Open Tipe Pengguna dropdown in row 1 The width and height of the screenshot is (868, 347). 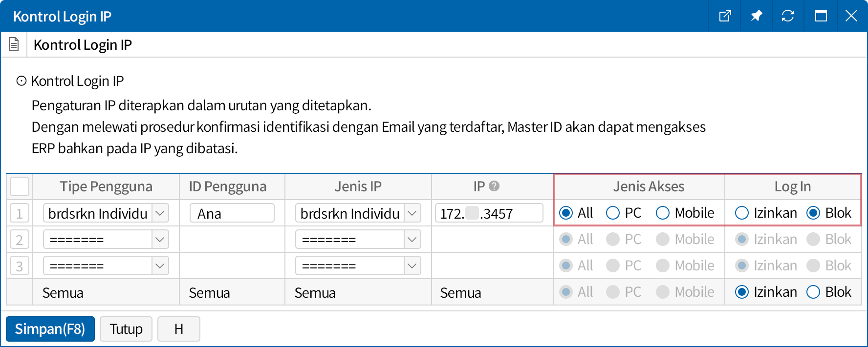pos(160,213)
